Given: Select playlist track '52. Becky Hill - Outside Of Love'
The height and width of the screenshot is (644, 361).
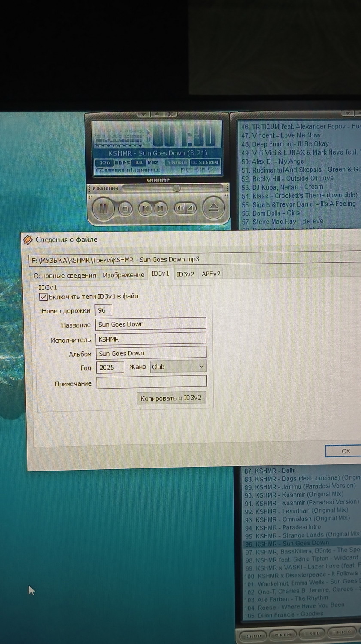Looking at the screenshot, I should pyautogui.click(x=288, y=179).
